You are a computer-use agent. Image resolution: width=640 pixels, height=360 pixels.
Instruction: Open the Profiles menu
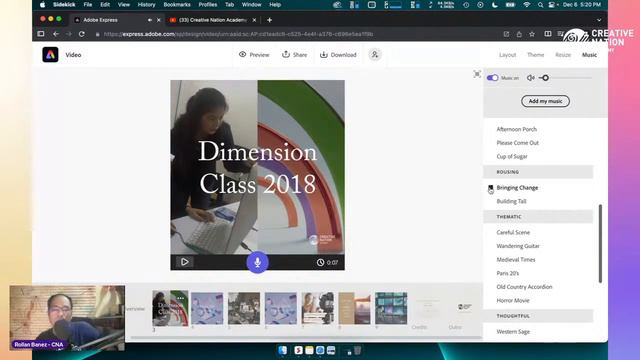[208, 5]
